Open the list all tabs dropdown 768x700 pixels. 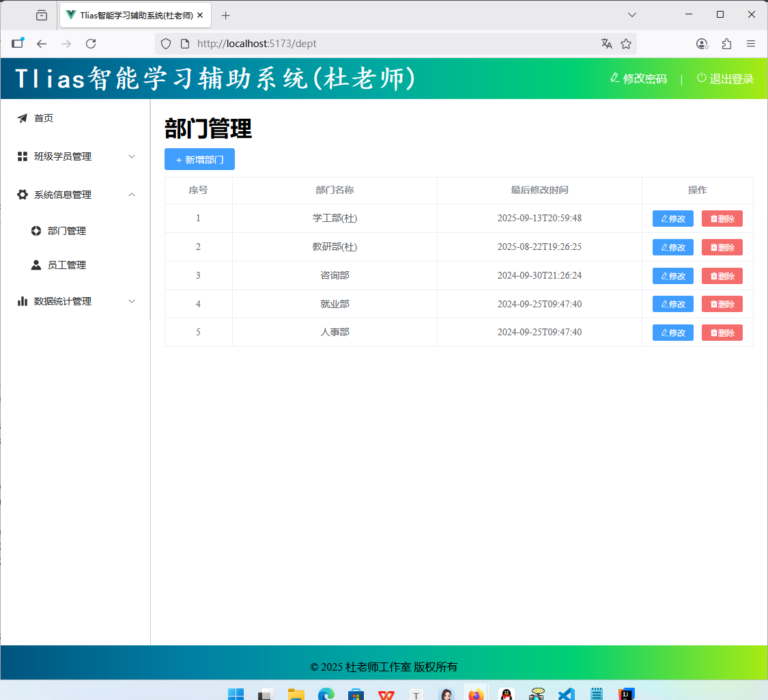tap(631, 15)
